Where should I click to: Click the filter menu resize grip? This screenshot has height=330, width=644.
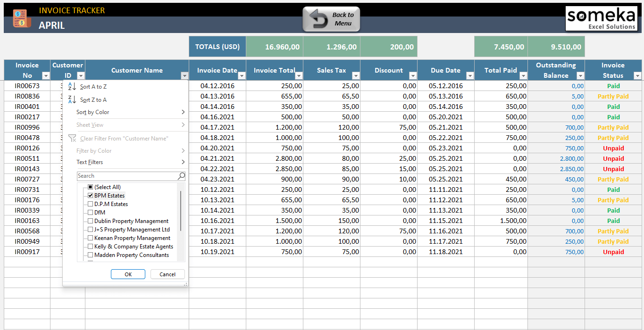pyautogui.click(x=185, y=284)
